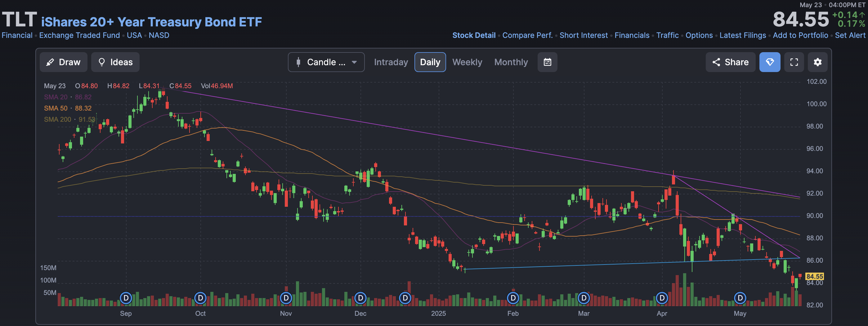Enter fullscreen chart mode
The width and height of the screenshot is (868, 326).
click(794, 62)
